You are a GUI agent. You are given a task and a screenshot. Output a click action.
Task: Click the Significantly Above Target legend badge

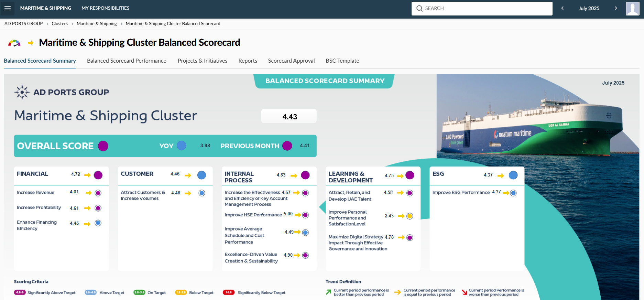click(20, 292)
